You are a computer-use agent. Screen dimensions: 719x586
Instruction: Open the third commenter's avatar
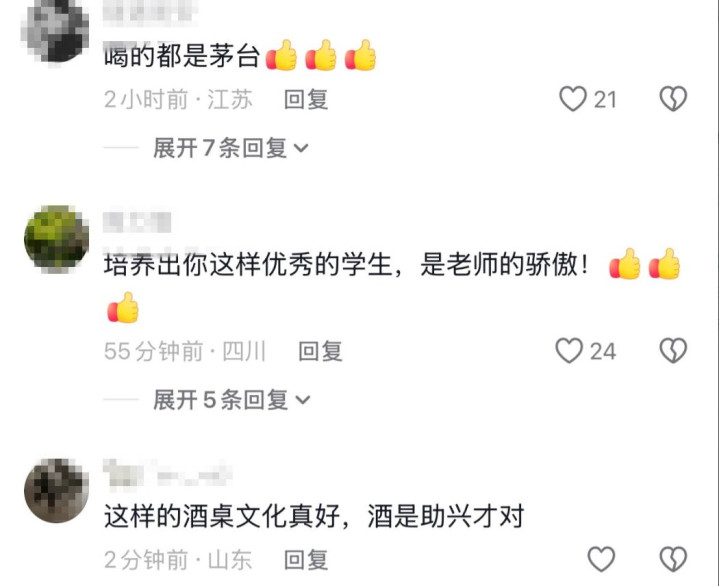point(56,491)
